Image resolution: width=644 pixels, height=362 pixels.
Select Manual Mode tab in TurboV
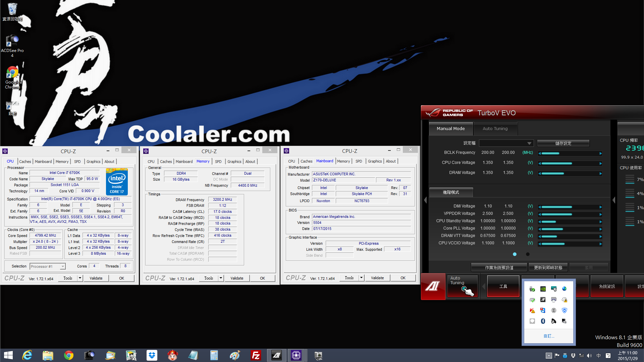pos(451,129)
